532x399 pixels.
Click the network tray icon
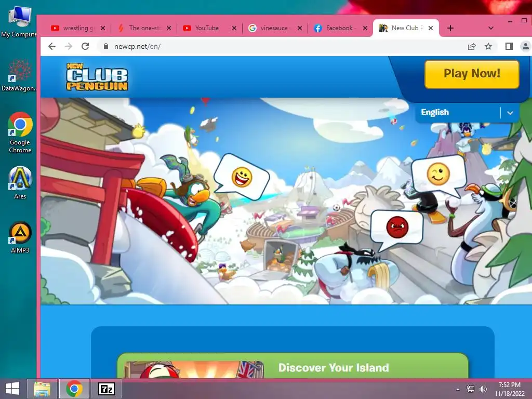point(471,389)
